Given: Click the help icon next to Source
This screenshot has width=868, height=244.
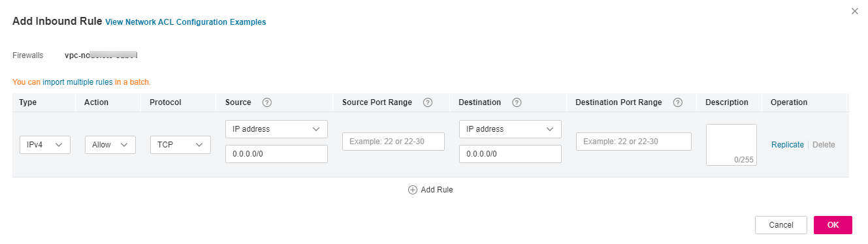Looking at the screenshot, I should pyautogui.click(x=266, y=102).
